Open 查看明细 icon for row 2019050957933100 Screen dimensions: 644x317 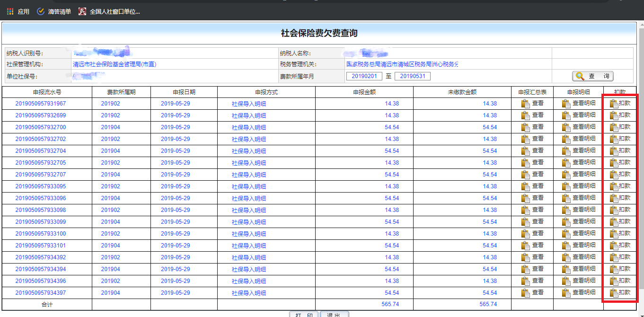tap(566, 234)
